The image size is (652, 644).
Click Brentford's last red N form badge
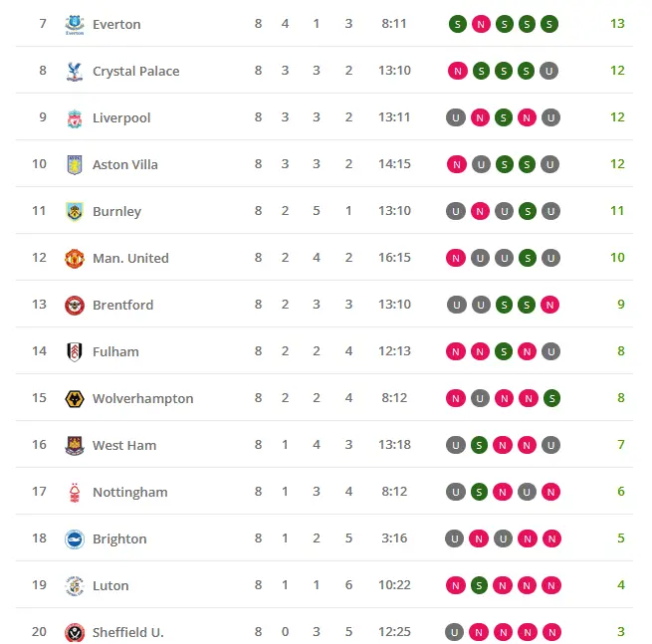pos(550,305)
